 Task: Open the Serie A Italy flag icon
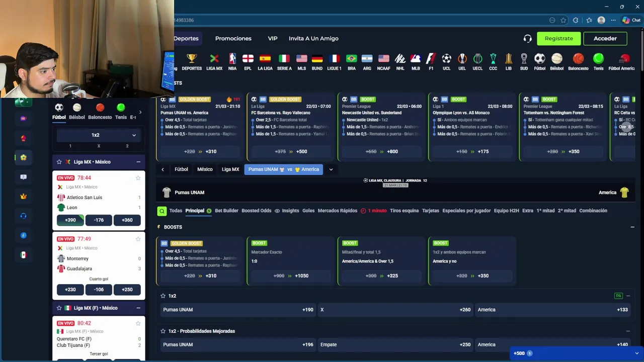click(284, 59)
